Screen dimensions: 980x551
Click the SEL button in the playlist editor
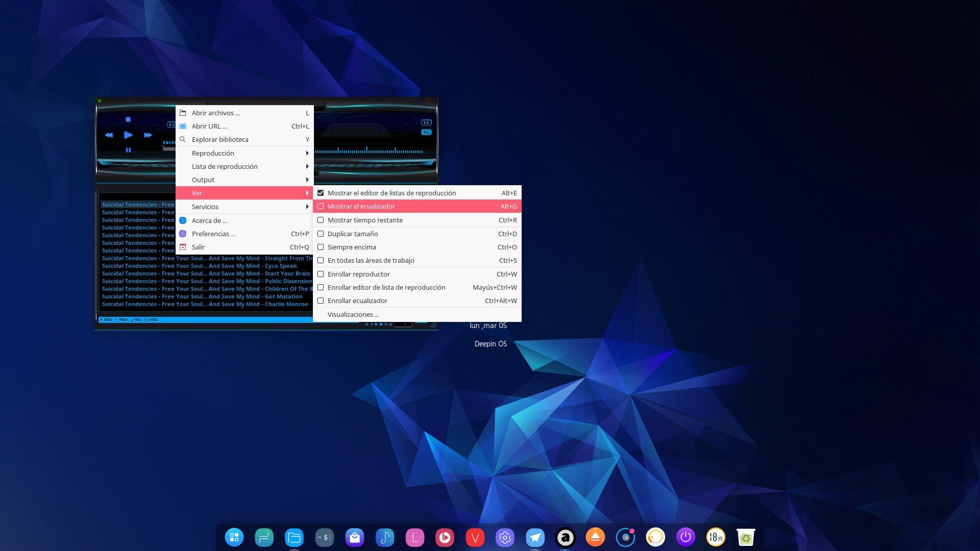point(136,320)
